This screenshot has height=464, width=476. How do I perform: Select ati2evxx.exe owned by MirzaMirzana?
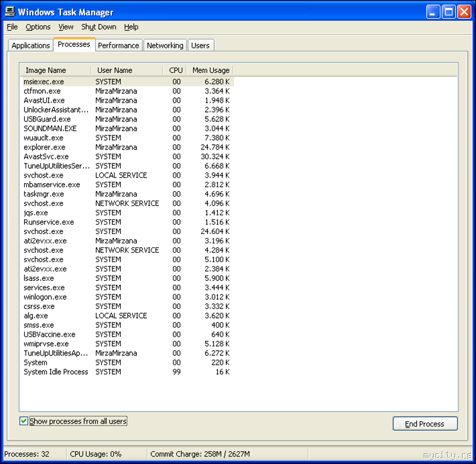click(x=127, y=241)
